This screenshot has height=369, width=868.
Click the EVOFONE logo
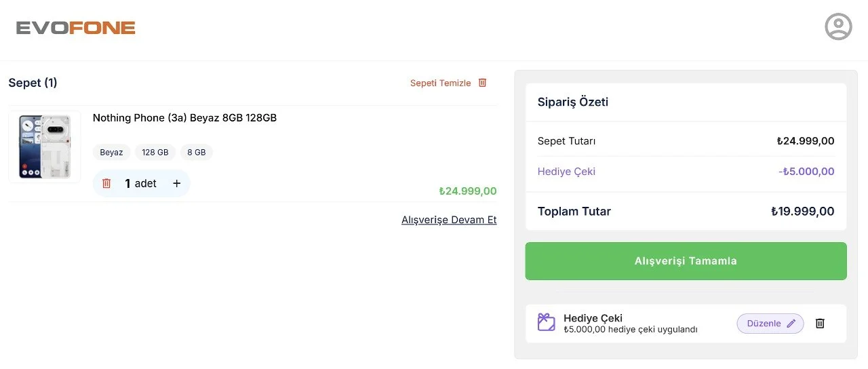click(x=76, y=28)
